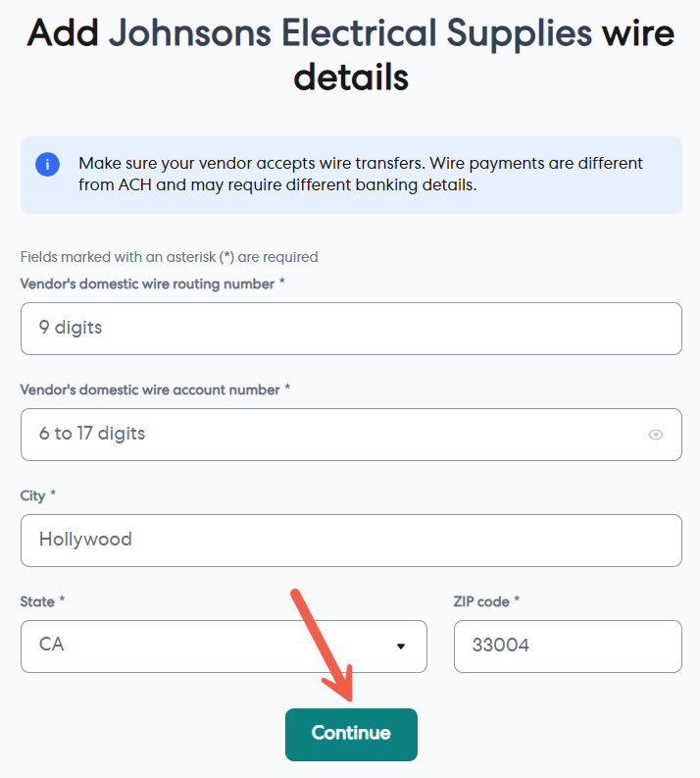Click the City field containing Hollywood
The image size is (700, 778).
351,540
